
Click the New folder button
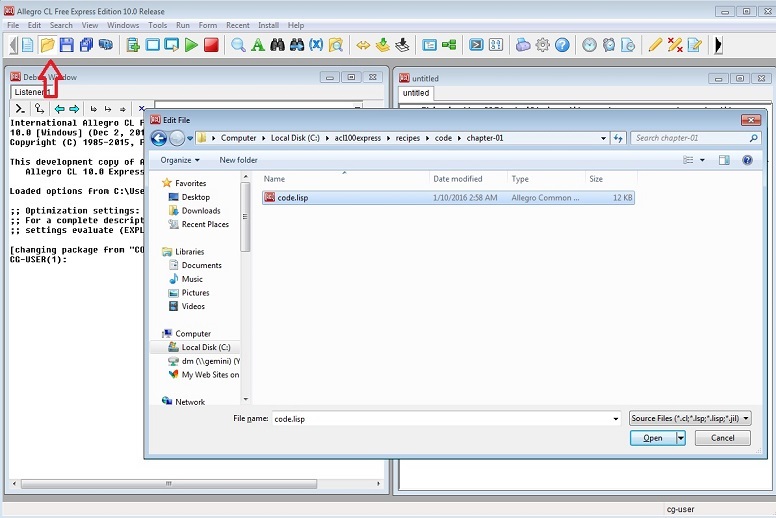238,160
